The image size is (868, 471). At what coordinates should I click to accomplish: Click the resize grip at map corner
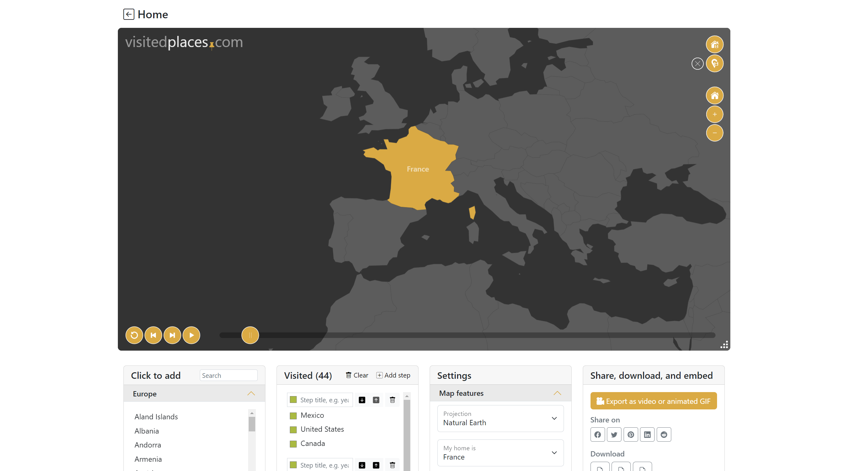click(x=724, y=344)
